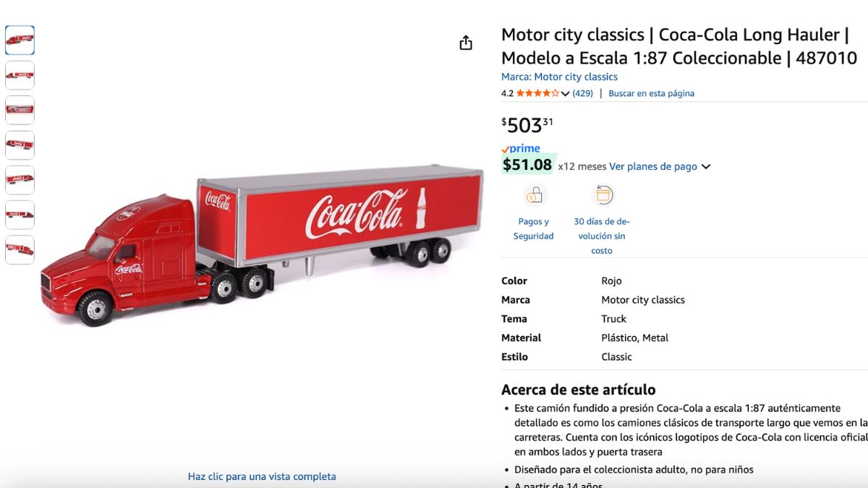Click the 30-day free returns icon

click(603, 195)
